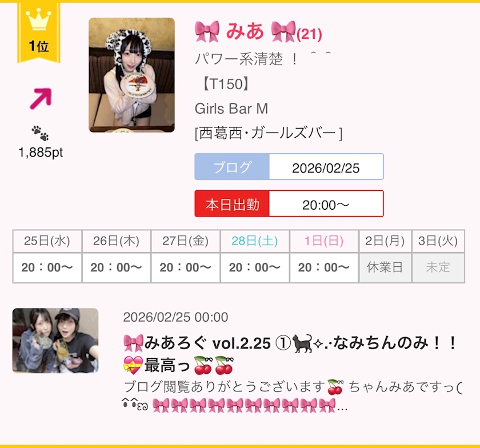Screen dimensions: 480x448
Task: Open the みあろぐ vol.2.25 blog title
Action: tap(290, 355)
